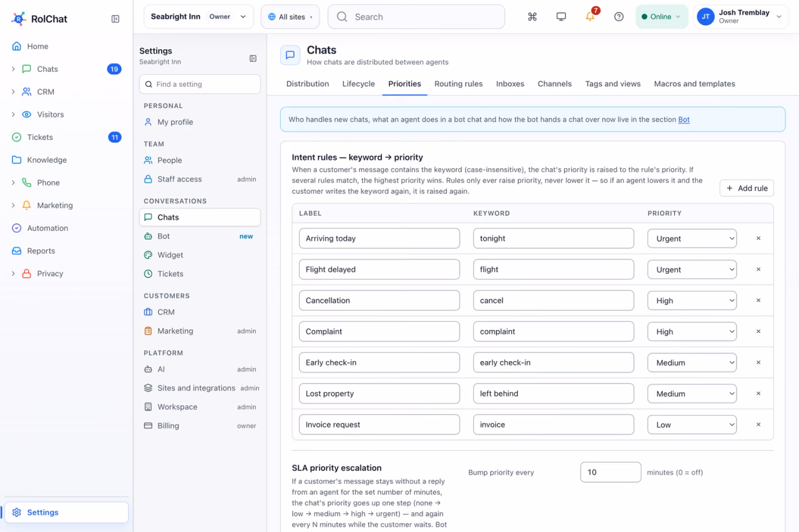Screen dimensions: 799x532
Task: Open priority dropdown for Invoice request rule
Action: pos(692,425)
